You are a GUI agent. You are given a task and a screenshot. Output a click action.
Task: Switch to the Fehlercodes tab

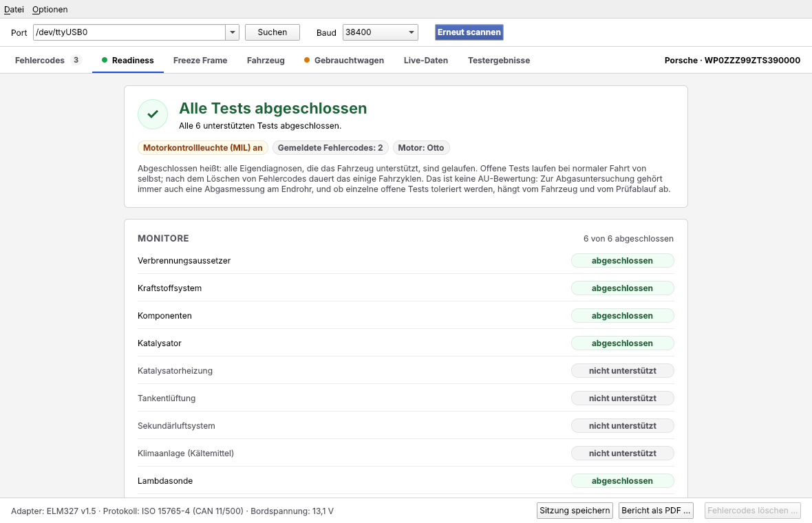(x=48, y=60)
